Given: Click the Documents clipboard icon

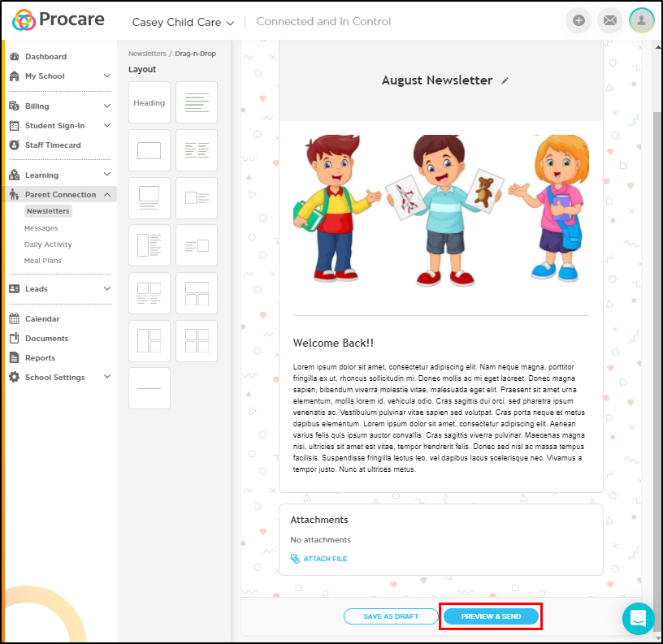Looking at the screenshot, I should pyautogui.click(x=15, y=338).
